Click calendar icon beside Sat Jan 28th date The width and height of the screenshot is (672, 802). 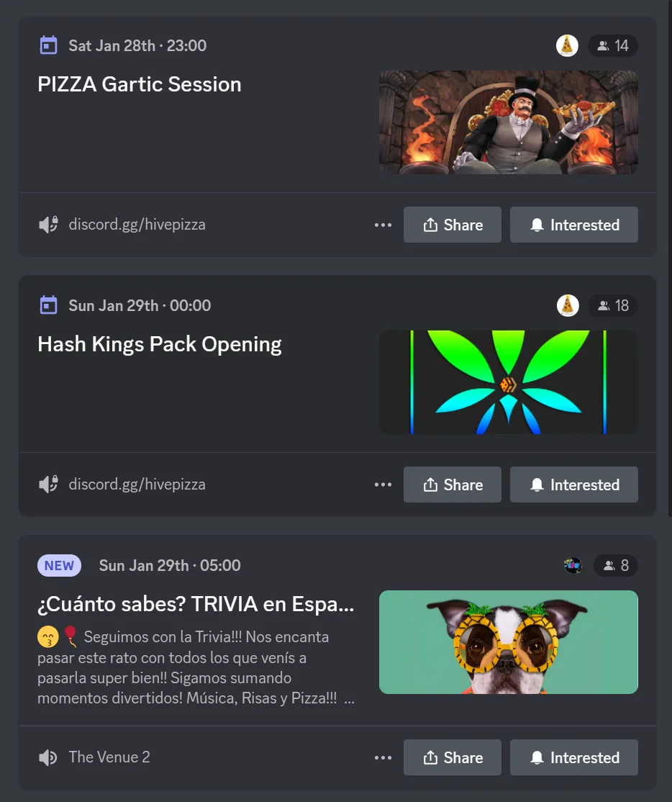pyautogui.click(x=48, y=45)
